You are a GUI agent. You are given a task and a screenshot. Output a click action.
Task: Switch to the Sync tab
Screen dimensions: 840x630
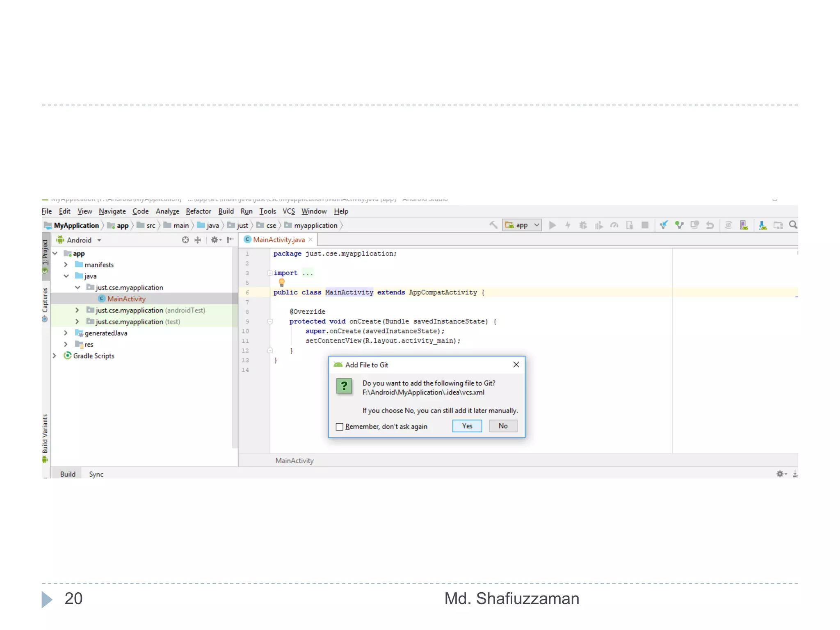pos(96,474)
